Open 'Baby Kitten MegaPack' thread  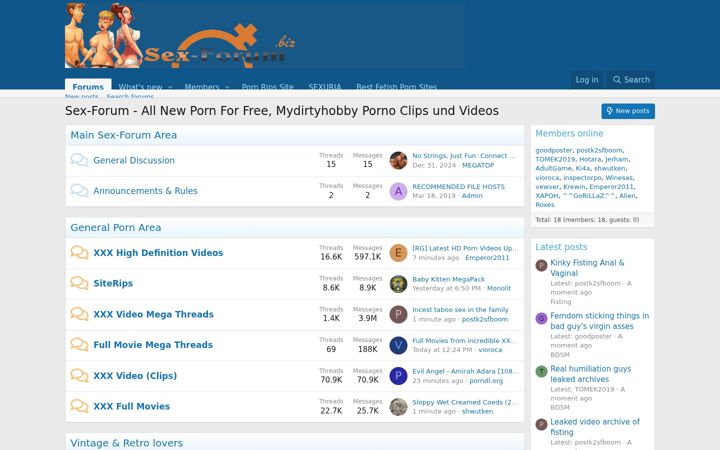tap(449, 279)
